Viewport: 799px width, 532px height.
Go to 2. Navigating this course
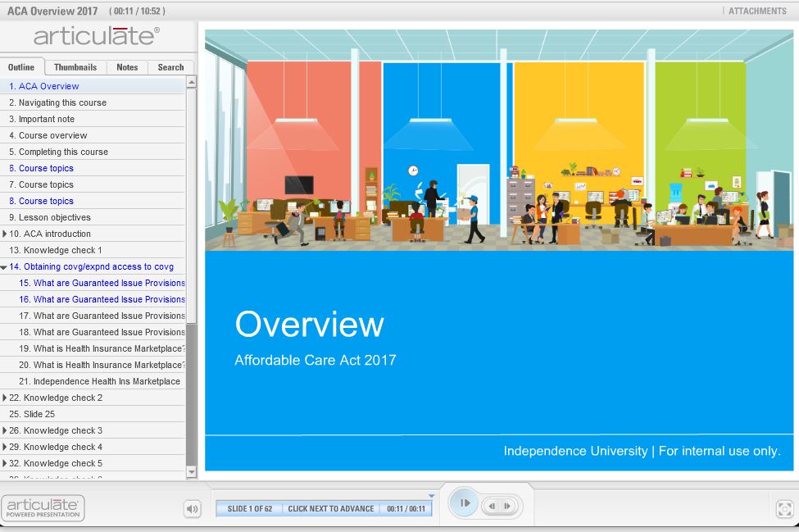(x=93, y=102)
